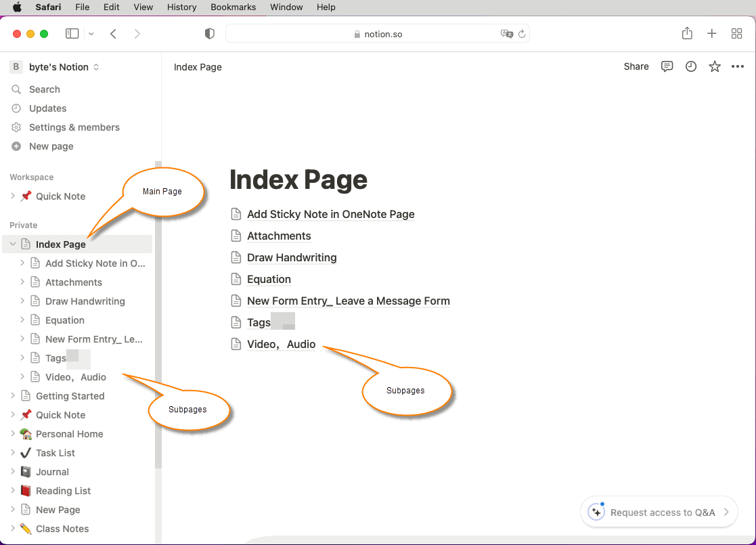756x545 pixels.
Task: Click the notion.so address bar
Action: (378, 34)
